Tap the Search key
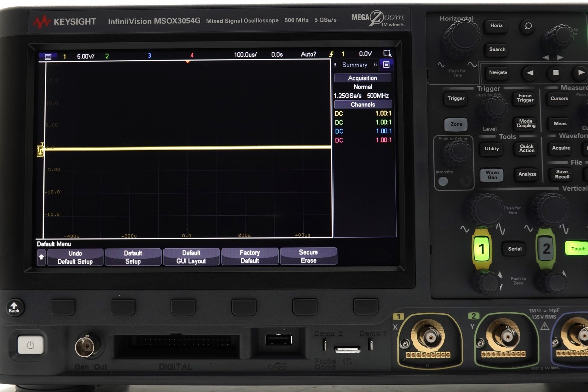The image size is (588, 392). click(497, 50)
